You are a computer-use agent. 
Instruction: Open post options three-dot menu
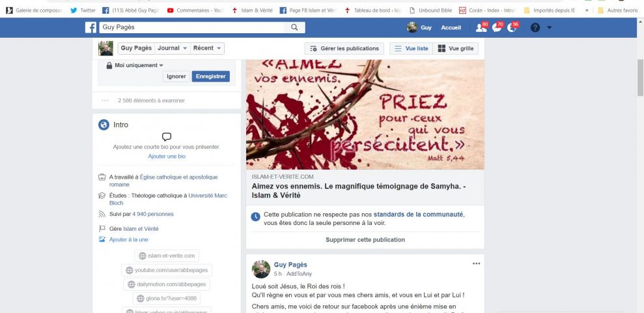476,263
